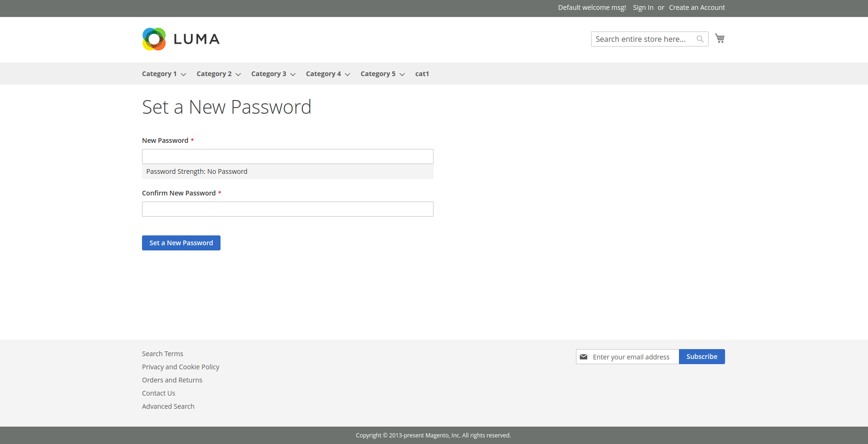Screen dimensions: 868x444
Task: Focus the New Password input field
Action: point(287,156)
